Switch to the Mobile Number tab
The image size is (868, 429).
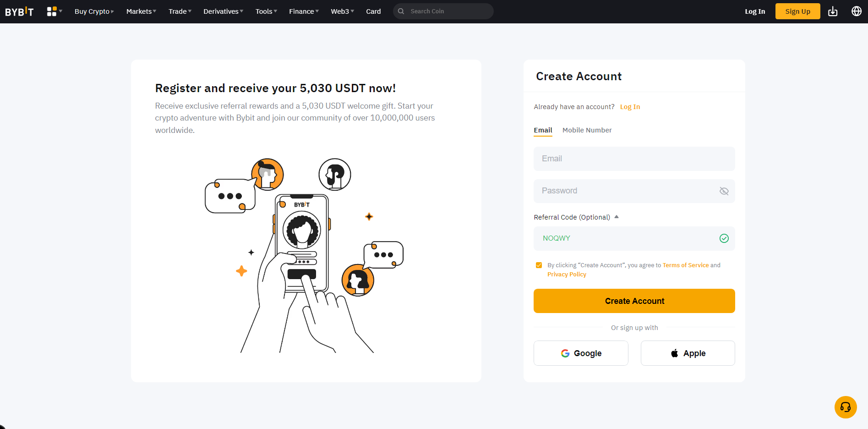click(x=587, y=130)
